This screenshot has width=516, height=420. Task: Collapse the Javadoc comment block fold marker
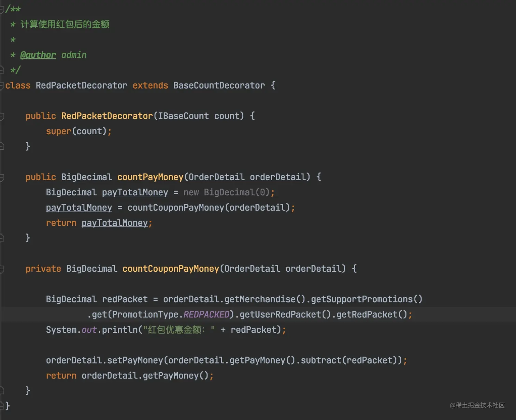coord(2,9)
